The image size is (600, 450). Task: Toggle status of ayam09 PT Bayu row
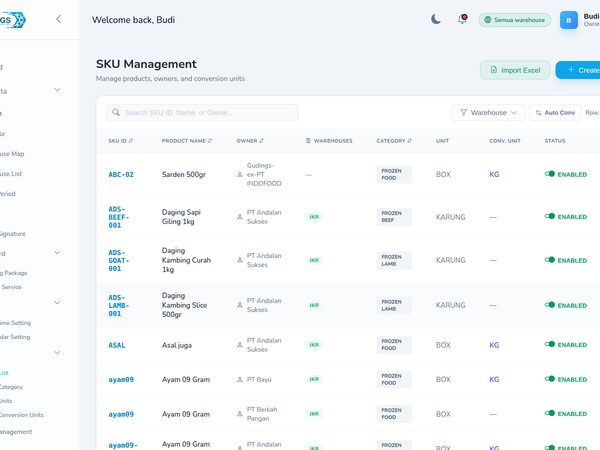click(550, 379)
